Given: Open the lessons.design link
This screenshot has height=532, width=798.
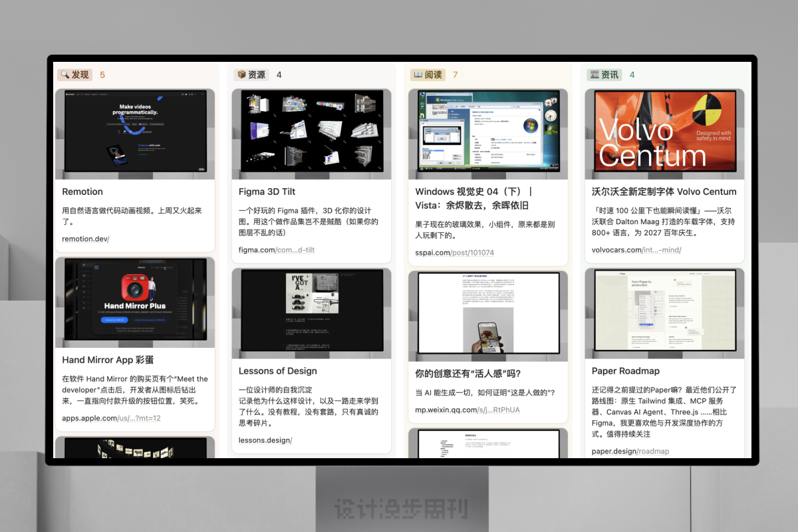Looking at the screenshot, I should click(x=265, y=440).
